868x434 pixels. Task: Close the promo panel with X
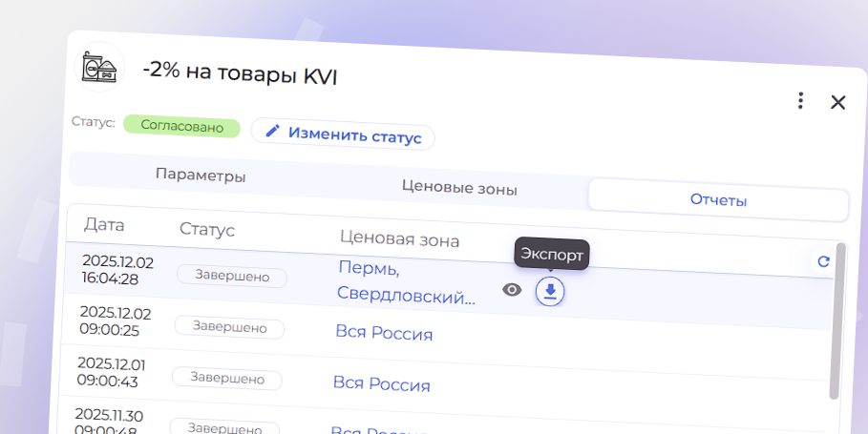coord(838,102)
